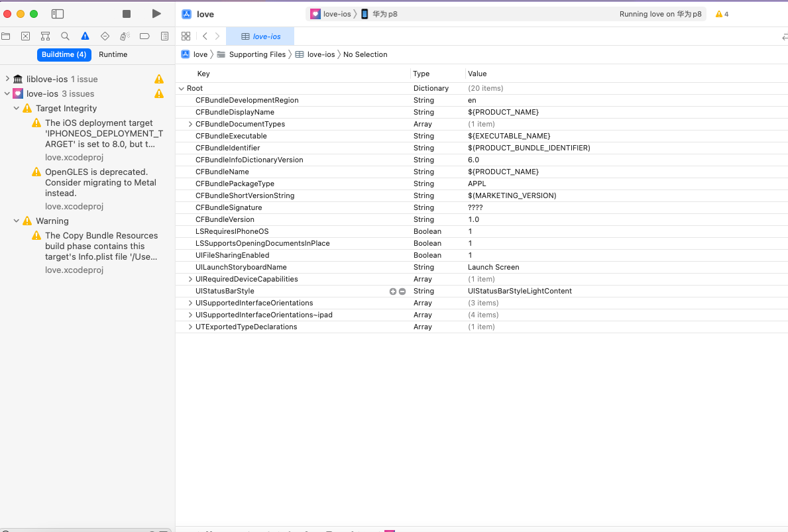The image size is (788, 532).
Task: Click the editor overview grid icon
Action: pyautogui.click(x=186, y=36)
